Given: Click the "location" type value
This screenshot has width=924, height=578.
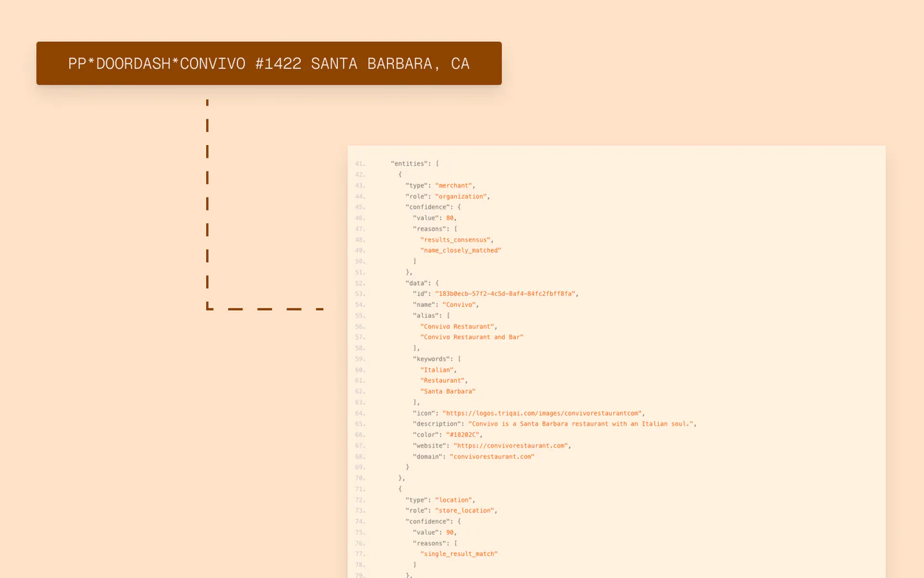Looking at the screenshot, I should 454,500.
